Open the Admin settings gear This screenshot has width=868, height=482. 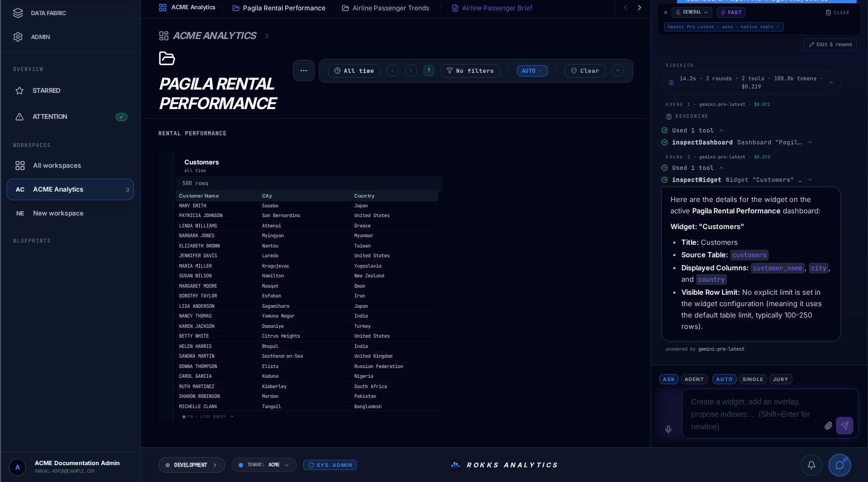[18, 37]
